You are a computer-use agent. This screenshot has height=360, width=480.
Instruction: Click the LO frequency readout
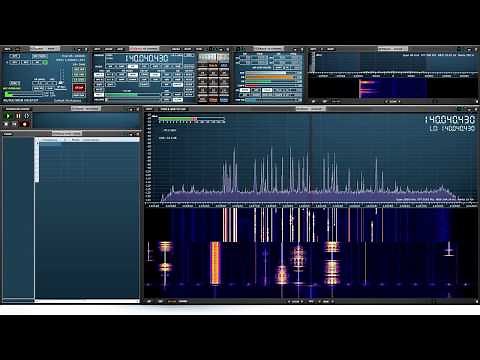click(x=452, y=129)
